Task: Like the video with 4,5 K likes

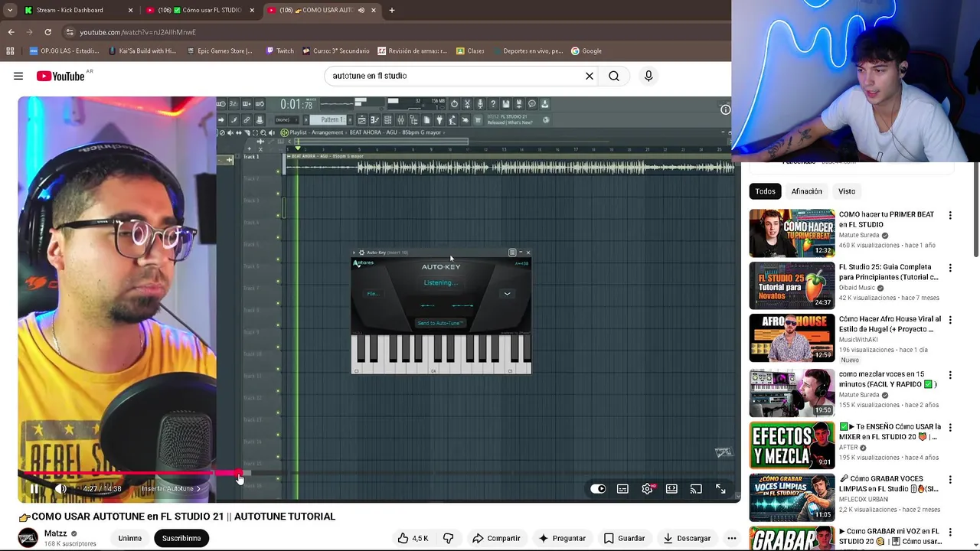Action: coord(413,538)
